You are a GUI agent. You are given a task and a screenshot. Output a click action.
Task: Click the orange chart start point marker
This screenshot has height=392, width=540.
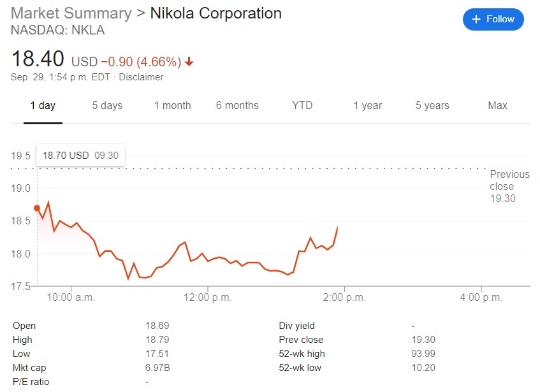coord(37,208)
